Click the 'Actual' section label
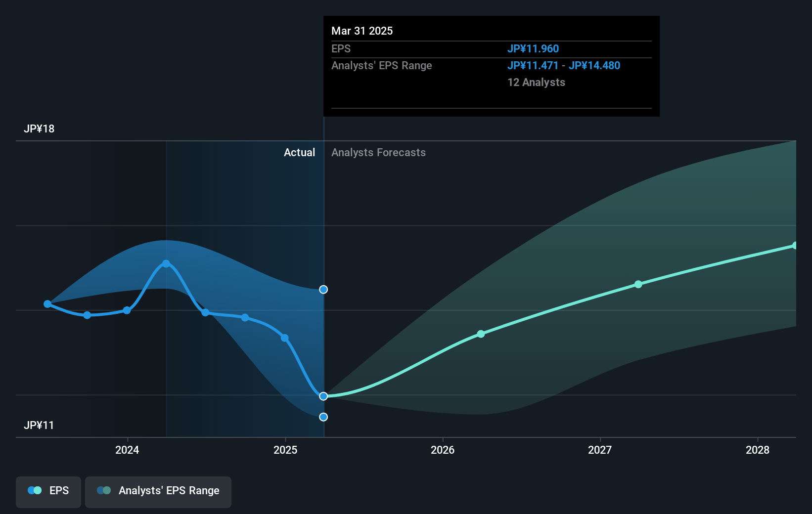The width and height of the screenshot is (812, 514). pyautogui.click(x=299, y=153)
